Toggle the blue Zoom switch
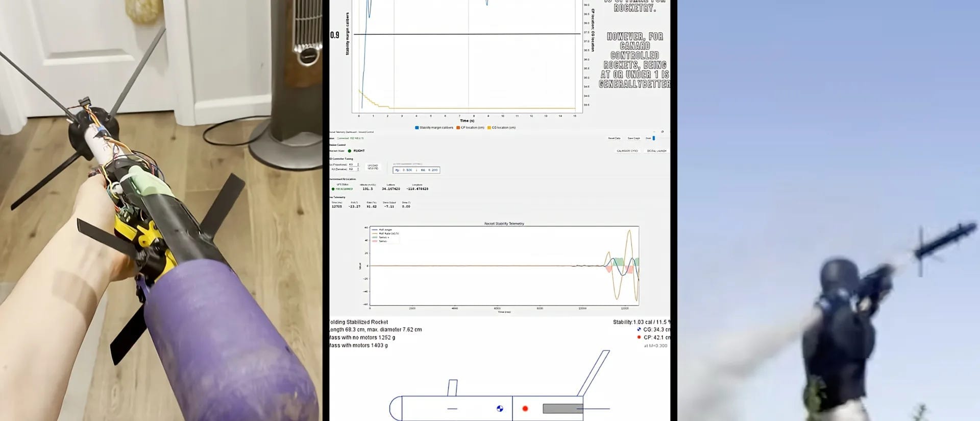The image size is (980, 421). [653, 138]
